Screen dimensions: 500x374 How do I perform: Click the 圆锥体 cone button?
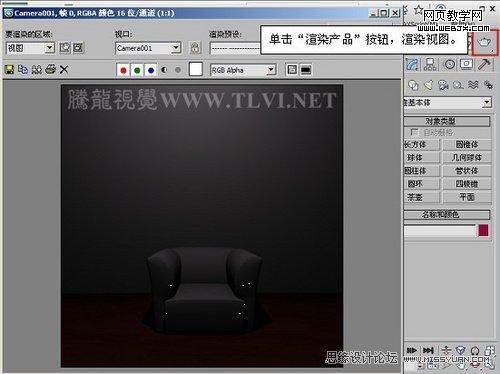(x=467, y=145)
